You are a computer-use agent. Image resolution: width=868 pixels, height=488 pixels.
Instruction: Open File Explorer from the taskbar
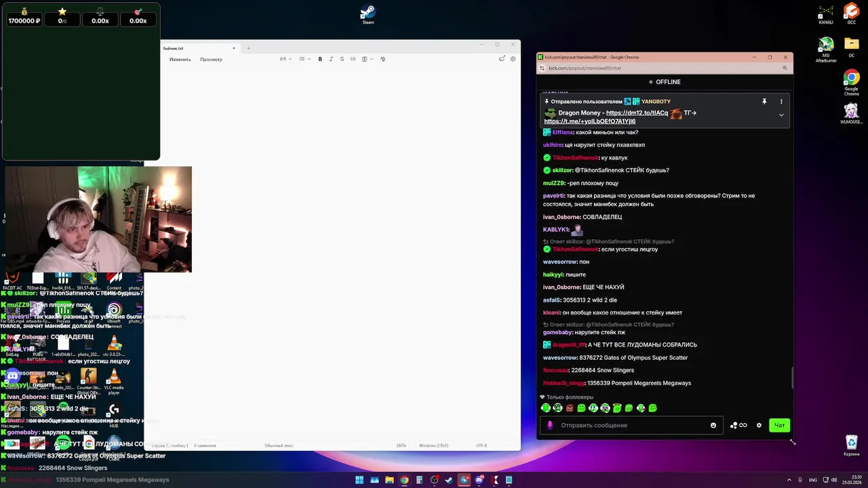[x=389, y=480]
